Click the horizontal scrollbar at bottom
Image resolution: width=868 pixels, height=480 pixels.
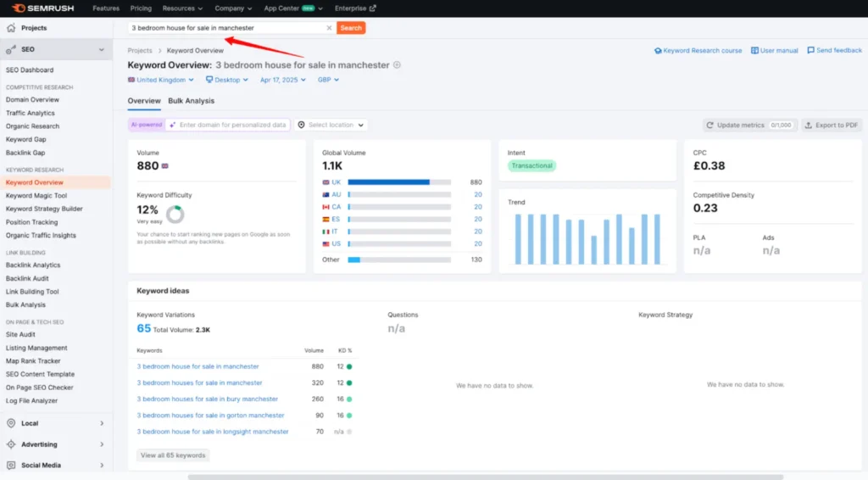[x=486, y=477]
